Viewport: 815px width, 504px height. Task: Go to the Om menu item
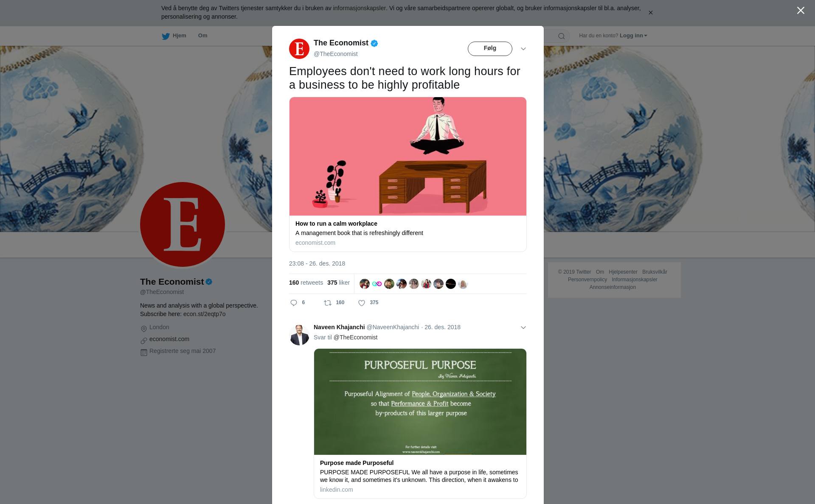pos(202,36)
